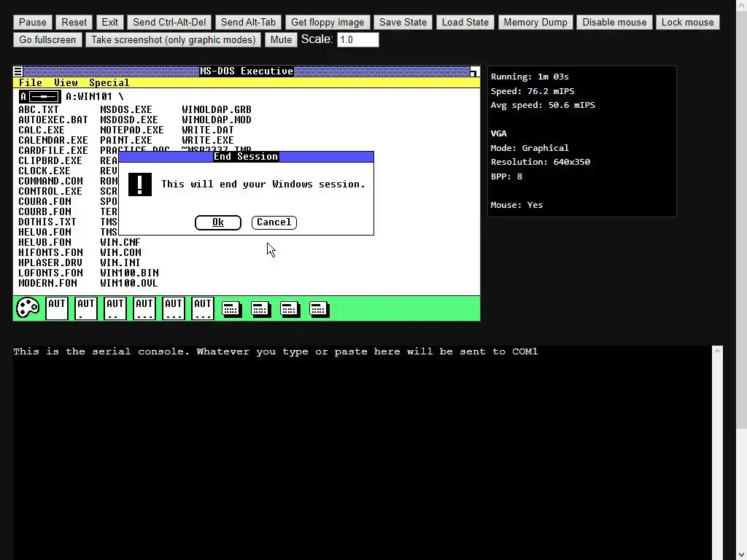Focus the serial console text area
Screen dimensions: 747x560
(x=362, y=452)
